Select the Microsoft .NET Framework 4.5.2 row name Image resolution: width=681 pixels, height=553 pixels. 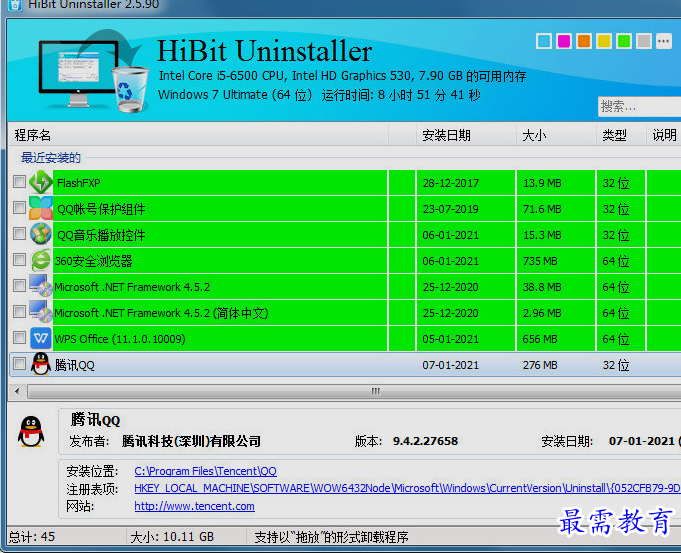(132, 287)
